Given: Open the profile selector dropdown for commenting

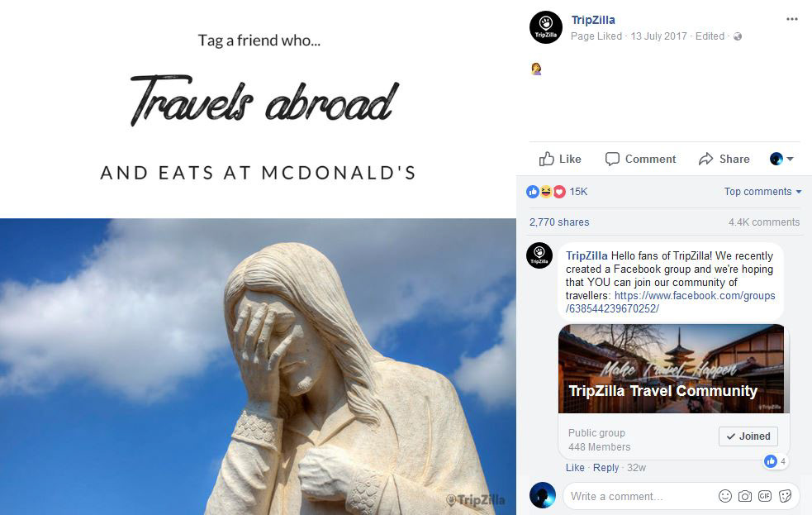Looking at the screenshot, I should click(781, 159).
